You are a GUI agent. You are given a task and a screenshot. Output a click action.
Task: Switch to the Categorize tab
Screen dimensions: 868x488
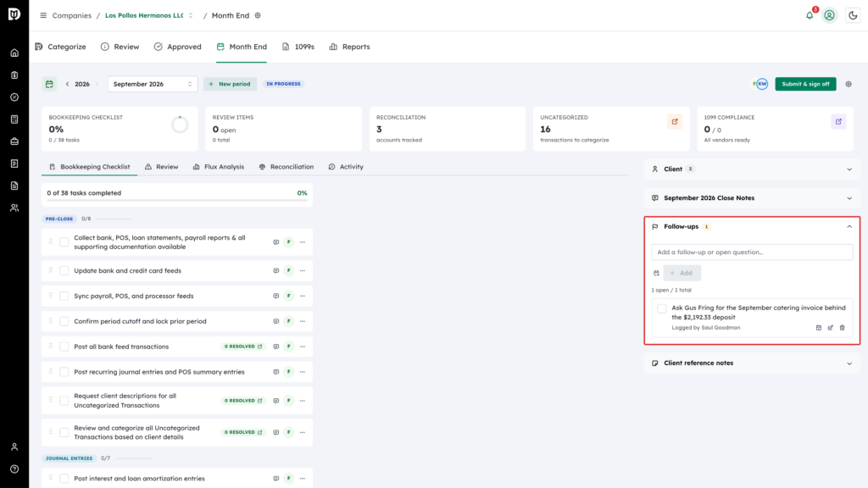coord(60,47)
